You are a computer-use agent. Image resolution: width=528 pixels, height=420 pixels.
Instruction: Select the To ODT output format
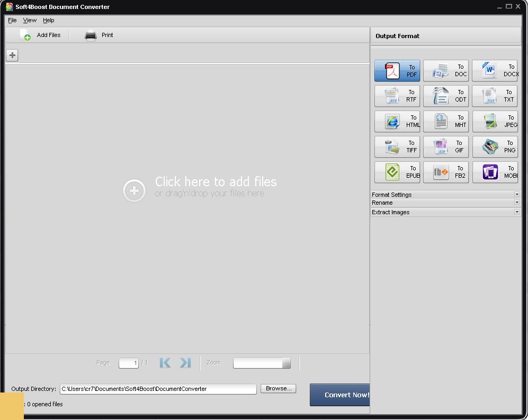point(445,96)
